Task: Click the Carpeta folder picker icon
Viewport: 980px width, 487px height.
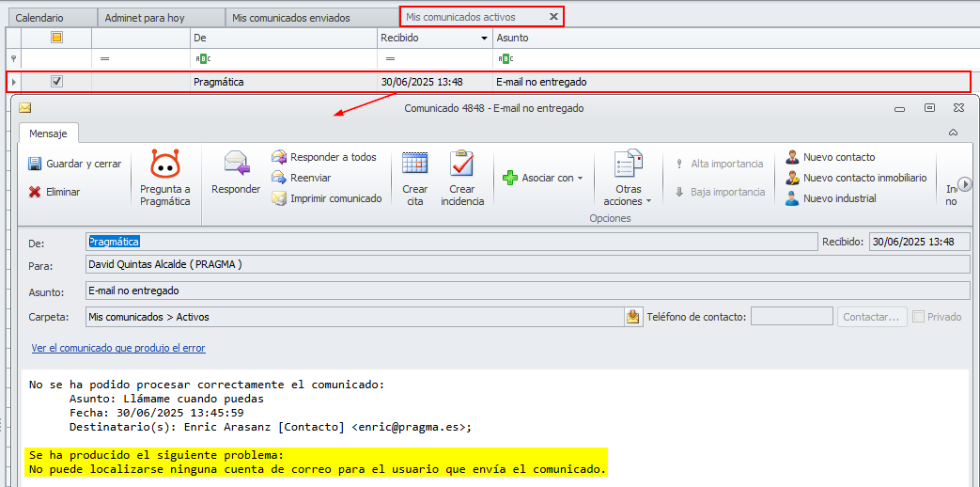Action: pos(633,317)
